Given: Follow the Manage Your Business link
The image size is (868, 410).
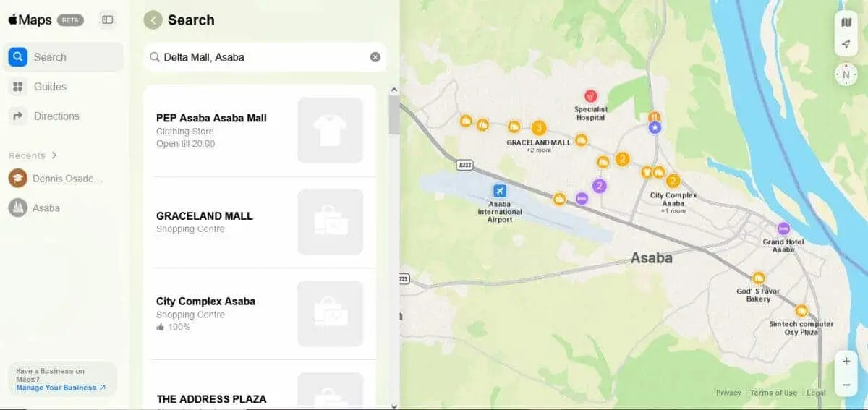Looking at the screenshot, I should coord(61,388).
